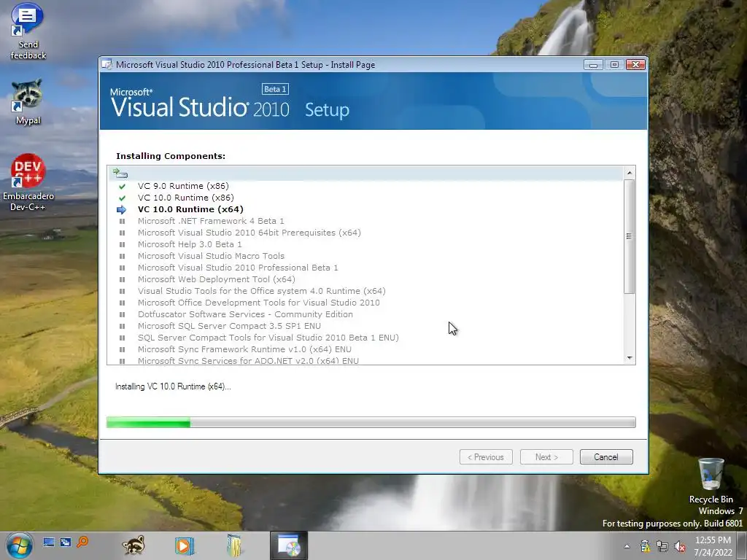Click the component list scrollbar thumb
The height and width of the screenshot is (560, 747).
630,237
